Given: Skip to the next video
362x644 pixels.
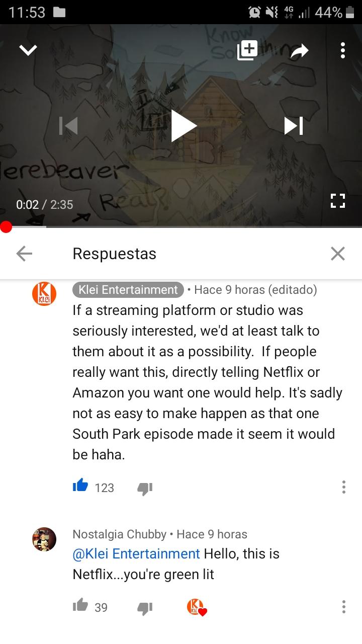Looking at the screenshot, I should pyautogui.click(x=294, y=126).
